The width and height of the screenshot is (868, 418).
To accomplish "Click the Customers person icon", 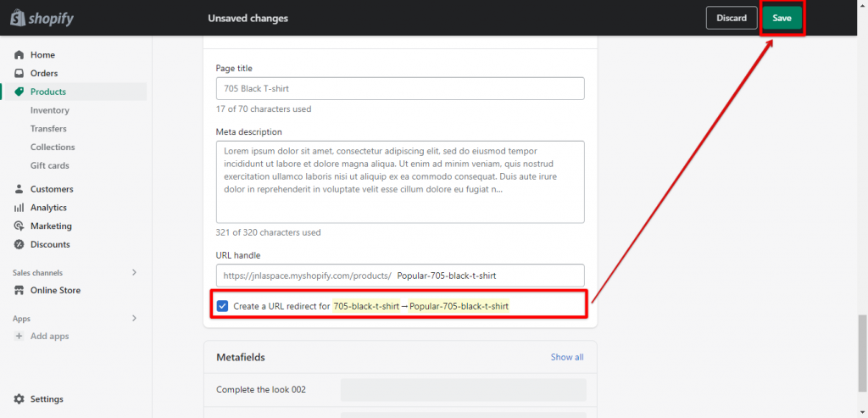I will (19, 189).
